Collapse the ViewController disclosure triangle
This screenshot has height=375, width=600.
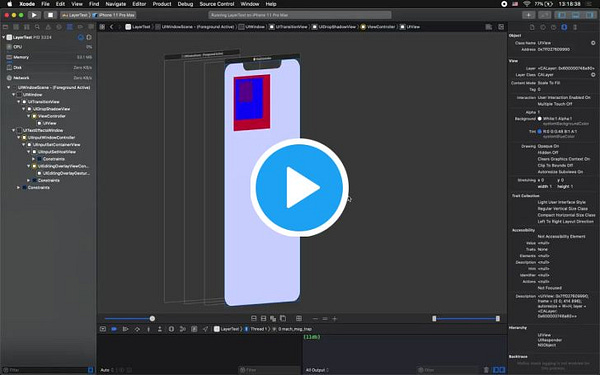[x=28, y=116]
